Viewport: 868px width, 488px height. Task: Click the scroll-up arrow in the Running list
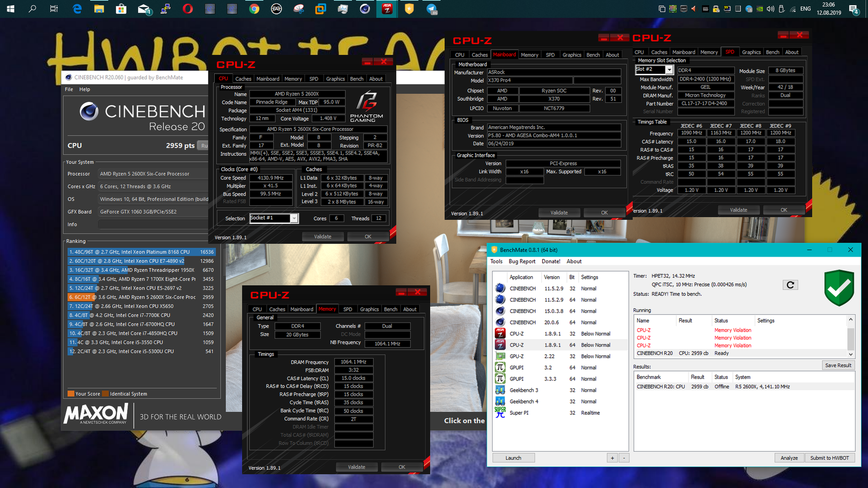coord(850,319)
